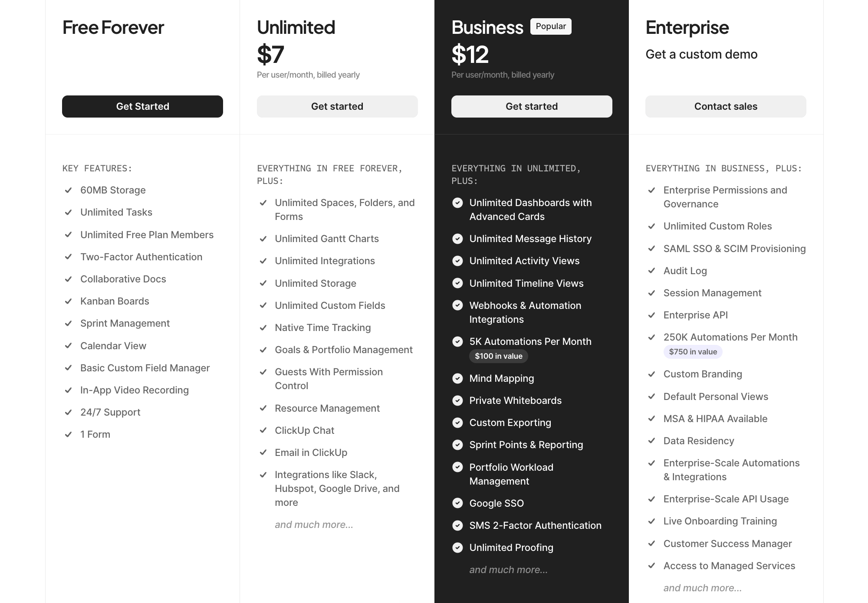
Task: Click the checkmark icon beside 60MB Storage
Action: coord(68,190)
